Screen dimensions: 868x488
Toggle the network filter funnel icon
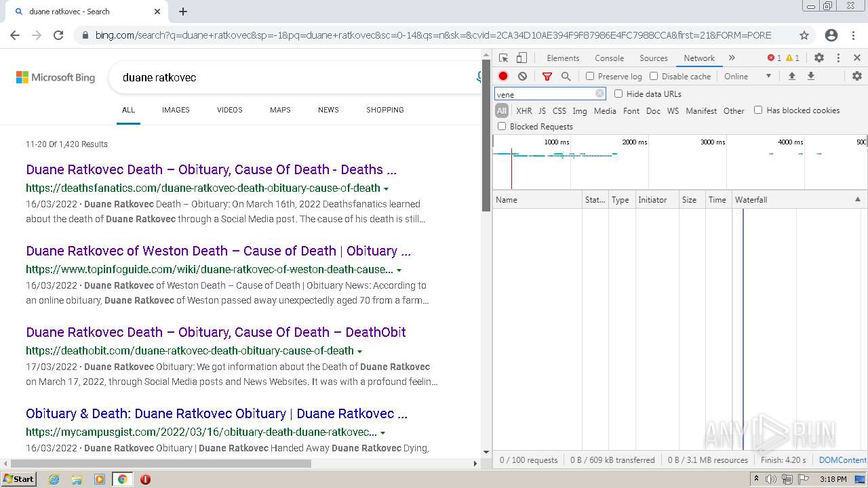547,77
